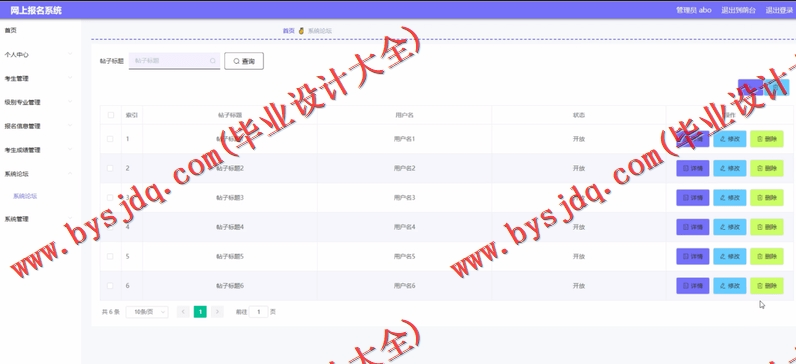
Task: Focus the 帖子标题 search input
Action: (x=174, y=61)
